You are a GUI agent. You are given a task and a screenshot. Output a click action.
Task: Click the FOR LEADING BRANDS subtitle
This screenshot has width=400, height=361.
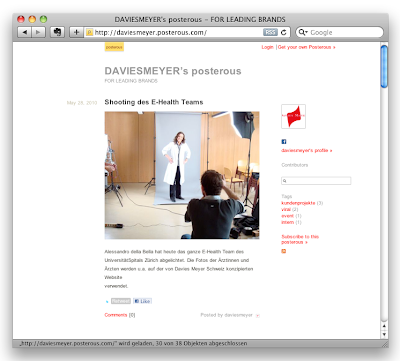[131, 81]
